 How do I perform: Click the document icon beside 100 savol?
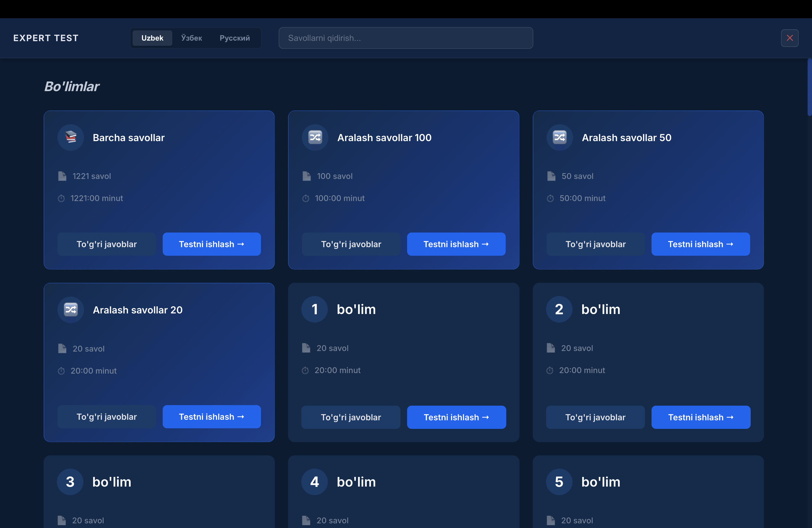307,176
